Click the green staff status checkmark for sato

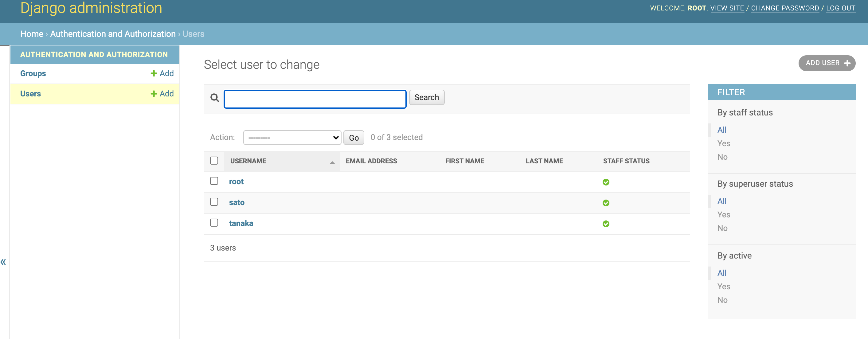[605, 203]
